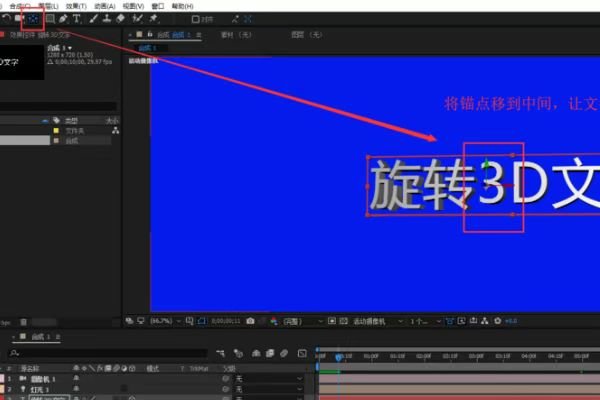Switch to the 素材 (无) footage tab

pos(236,35)
